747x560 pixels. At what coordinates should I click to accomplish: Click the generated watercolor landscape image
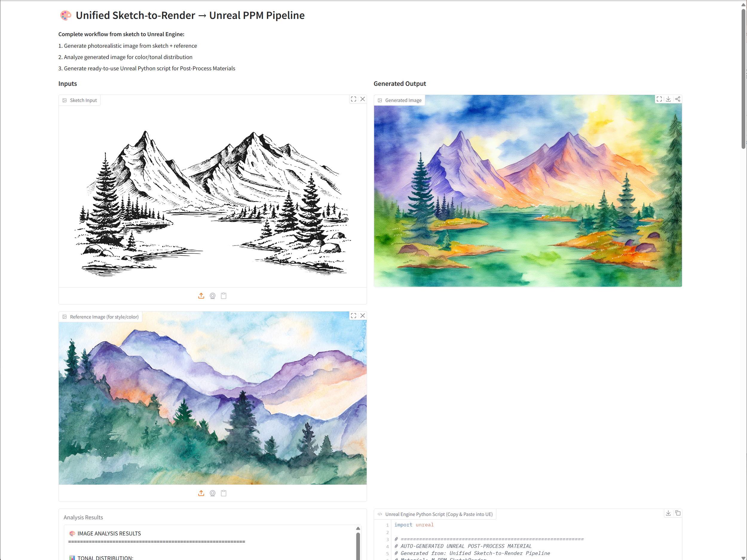pos(527,191)
